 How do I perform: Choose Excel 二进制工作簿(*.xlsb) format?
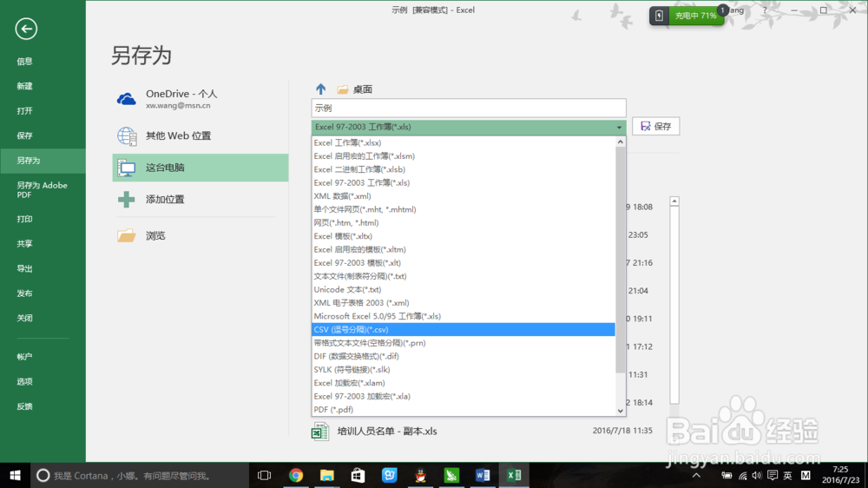click(x=463, y=169)
